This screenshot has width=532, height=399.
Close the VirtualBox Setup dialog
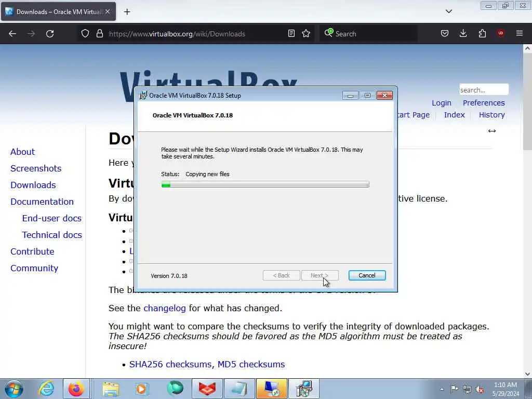pyautogui.click(x=384, y=96)
